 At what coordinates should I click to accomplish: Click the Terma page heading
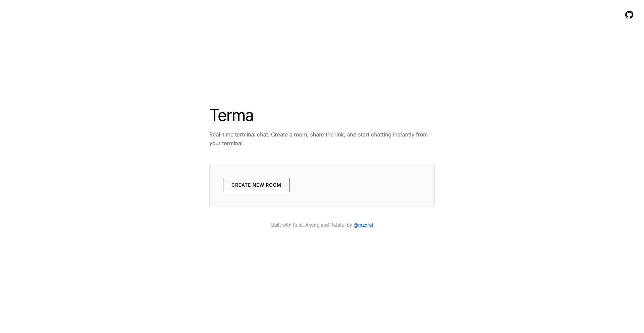[x=231, y=115]
